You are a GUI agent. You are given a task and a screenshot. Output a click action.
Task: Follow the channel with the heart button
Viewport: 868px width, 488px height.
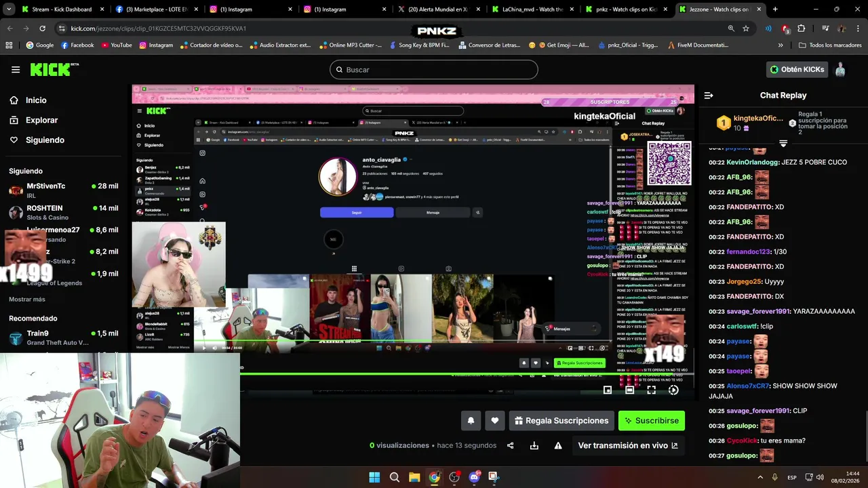pyautogui.click(x=495, y=421)
